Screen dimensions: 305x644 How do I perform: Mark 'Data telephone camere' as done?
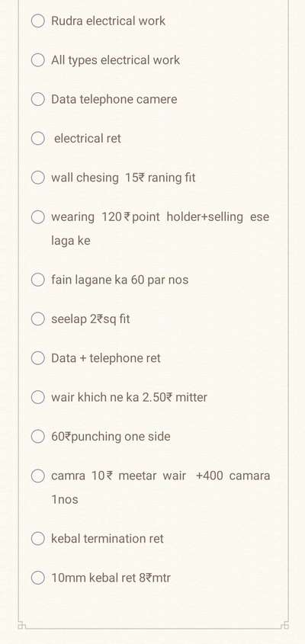[x=38, y=99]
